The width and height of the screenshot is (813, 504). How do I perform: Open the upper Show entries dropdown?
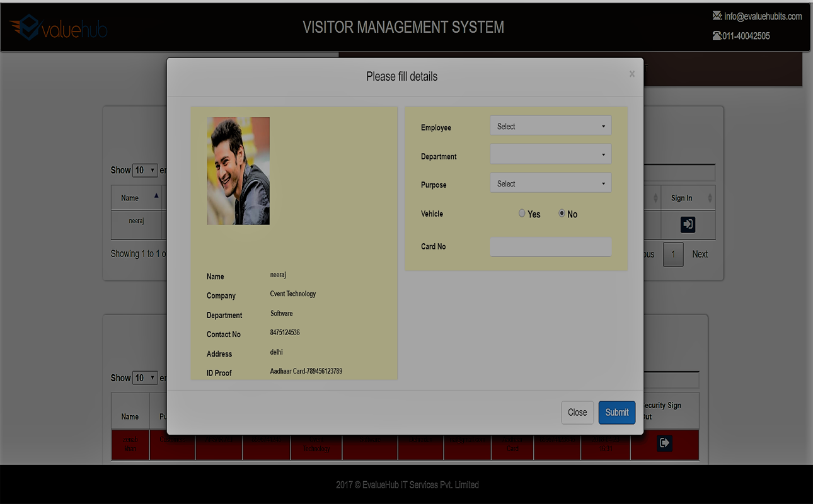[x=145, y=170]
